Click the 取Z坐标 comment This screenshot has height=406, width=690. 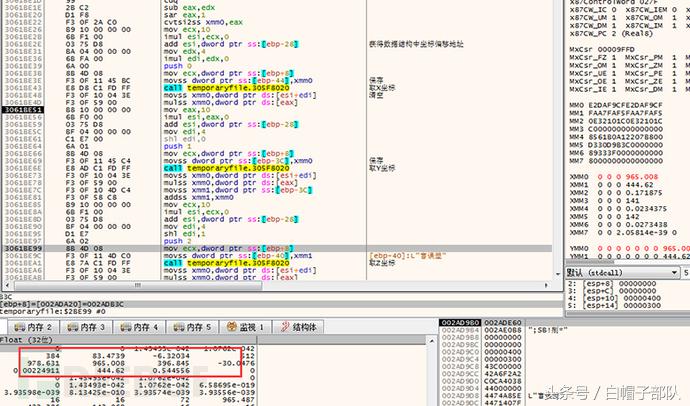(x=382, y=263)
